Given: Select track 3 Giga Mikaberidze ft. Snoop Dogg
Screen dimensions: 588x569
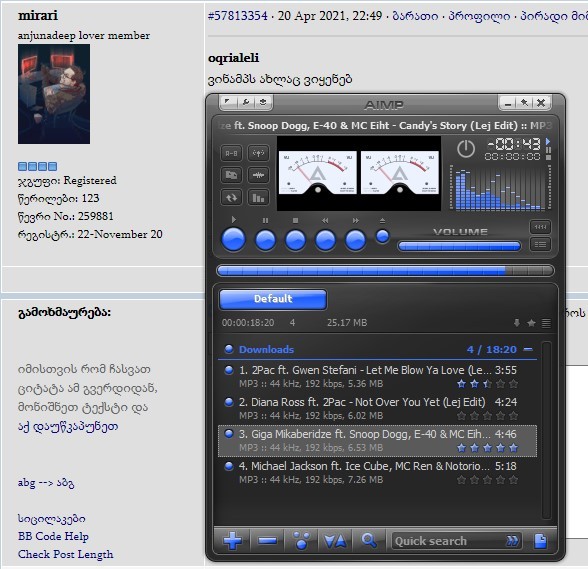Looking at the screenshot, I should pyautogui.click(x=377, y=441).
